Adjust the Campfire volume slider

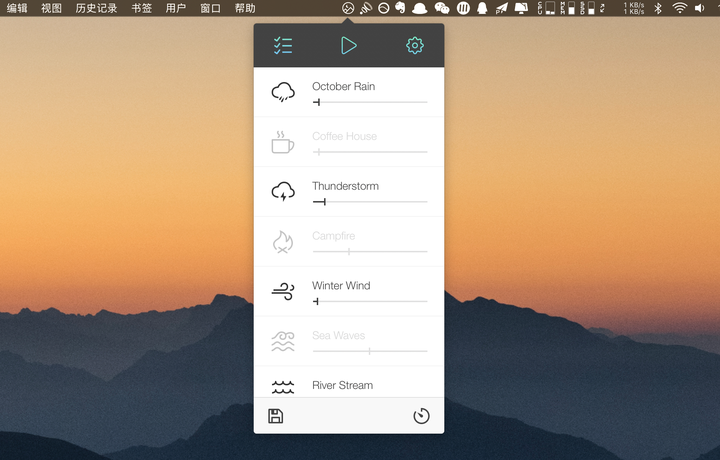point(370,252)
